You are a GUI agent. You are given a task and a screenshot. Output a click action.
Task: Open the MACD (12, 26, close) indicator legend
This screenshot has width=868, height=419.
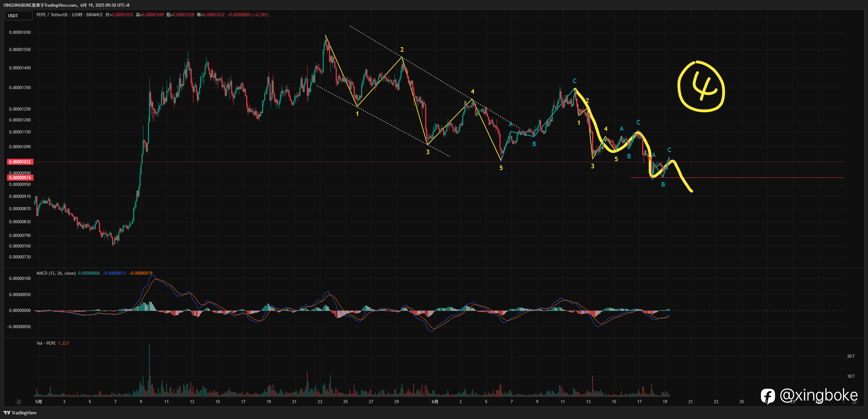click(56, 273)
